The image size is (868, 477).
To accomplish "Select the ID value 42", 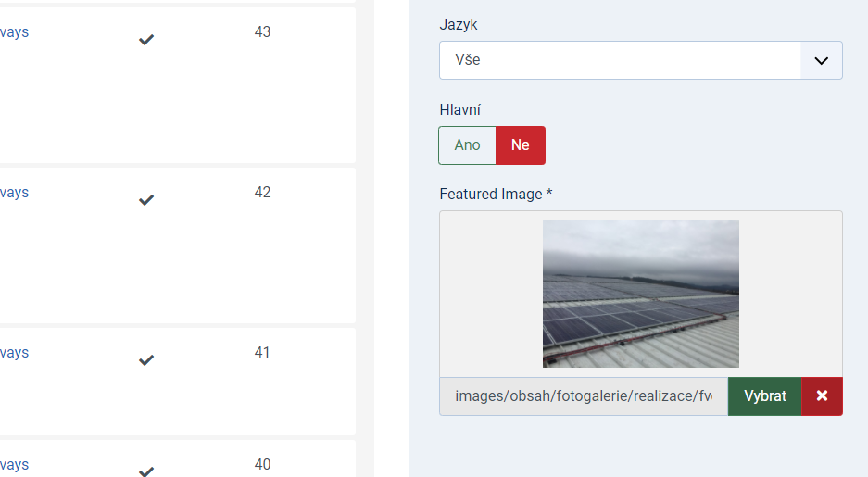I will click(x=262, y=192).
